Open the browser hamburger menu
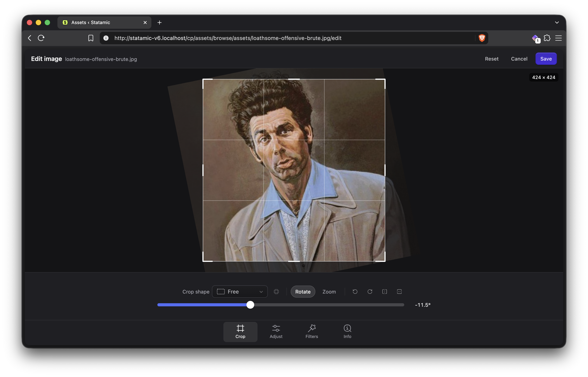 point(558,38)
